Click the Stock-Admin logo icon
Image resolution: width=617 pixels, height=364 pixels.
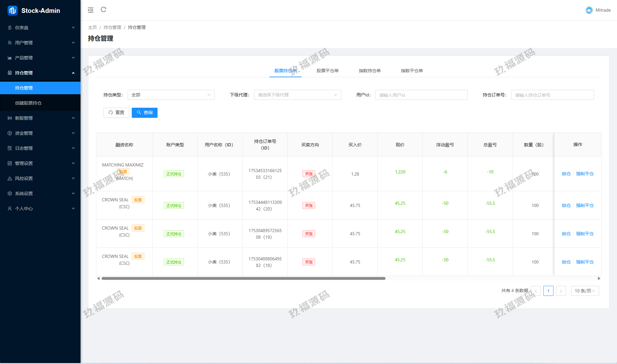pos(12,11)
